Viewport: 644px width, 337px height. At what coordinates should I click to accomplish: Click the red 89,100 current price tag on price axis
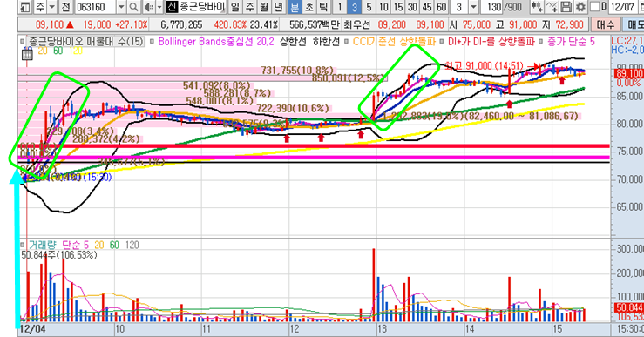click(x=628, y=73)
